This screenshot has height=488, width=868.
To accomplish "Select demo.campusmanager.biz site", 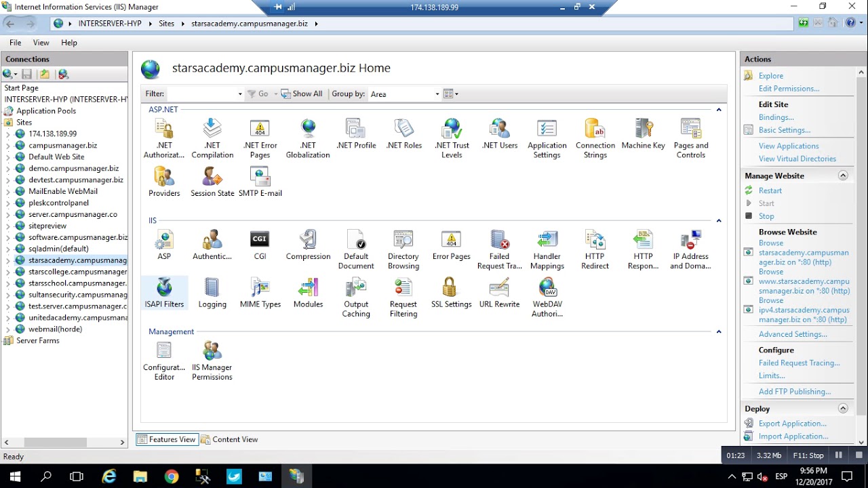I will click(x=73, y=168).
